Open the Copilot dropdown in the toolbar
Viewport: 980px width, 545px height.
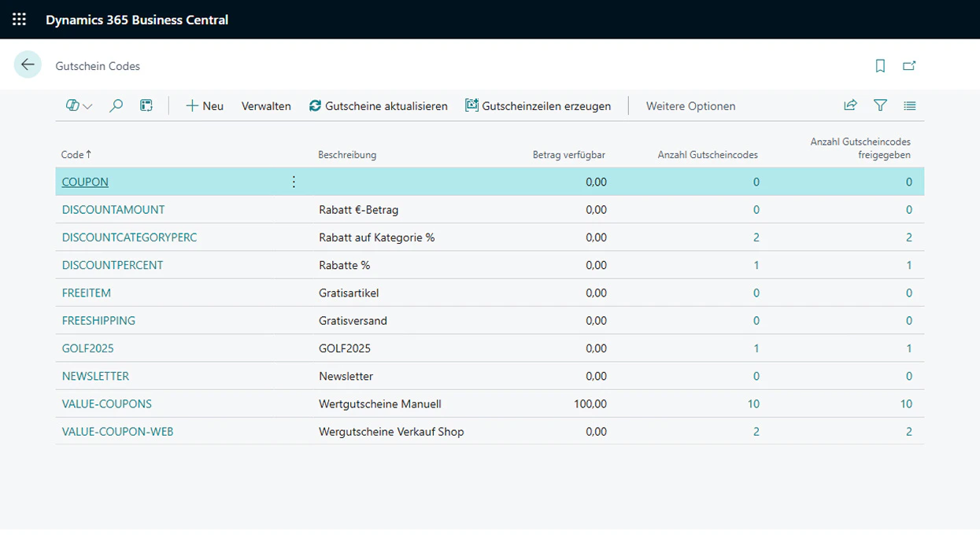pos(80,105)
